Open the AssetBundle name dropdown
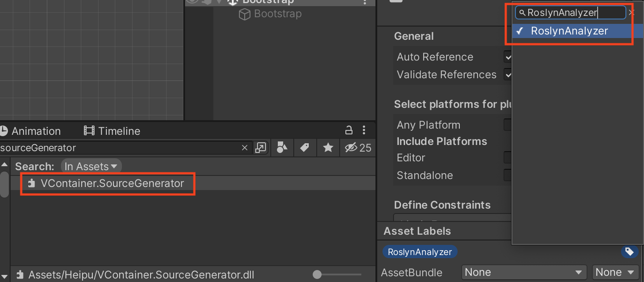The width and height of the screenshot is (644, 282). 524,272
